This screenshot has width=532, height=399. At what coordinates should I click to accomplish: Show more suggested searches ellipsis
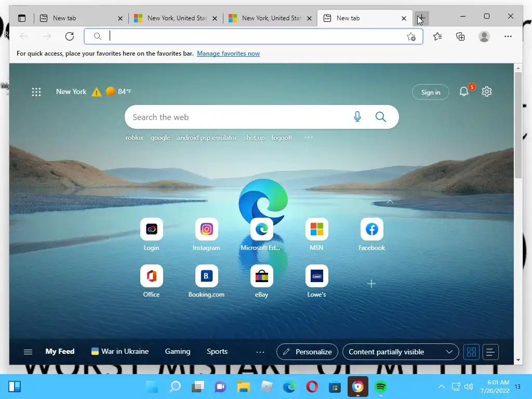pos(309,137)
